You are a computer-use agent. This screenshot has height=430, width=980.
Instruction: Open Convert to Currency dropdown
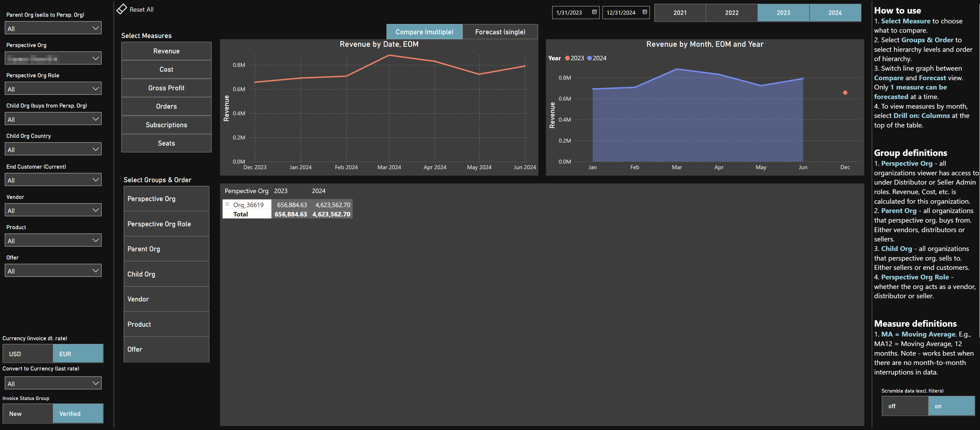tap(53, 383)
